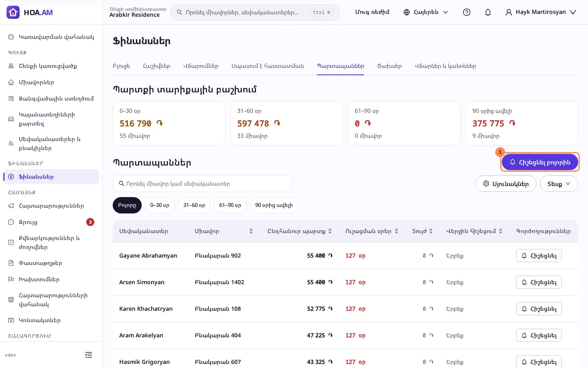Focus the global search bar

pos(255,12)
